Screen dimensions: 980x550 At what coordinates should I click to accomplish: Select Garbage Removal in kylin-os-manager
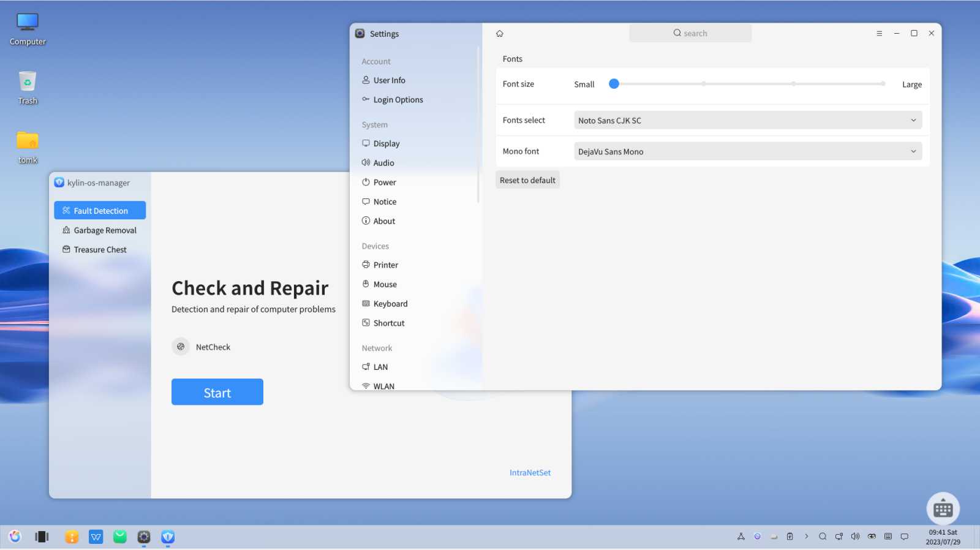pyautogui.click(x=100, y=230)
